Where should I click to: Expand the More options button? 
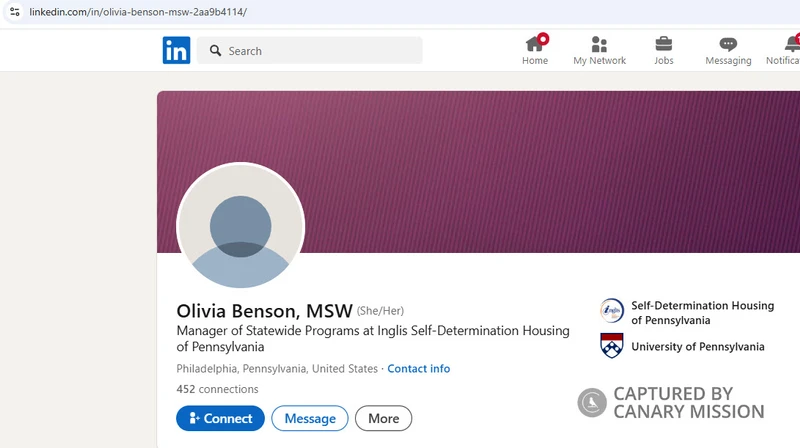point(383,418)
